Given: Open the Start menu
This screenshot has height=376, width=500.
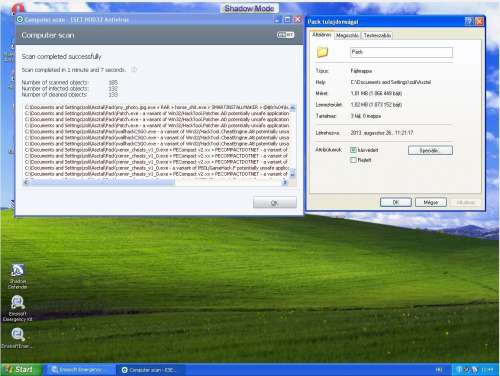Looking at the screenshot, I should [21, 370].
